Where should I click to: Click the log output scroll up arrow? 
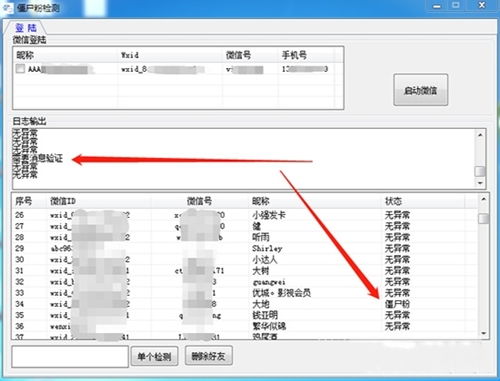(x=480, y=135)
